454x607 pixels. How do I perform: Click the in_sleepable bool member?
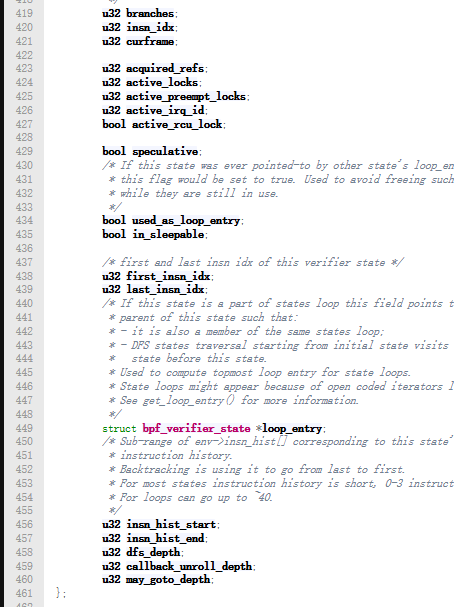[x=168, y=235]
